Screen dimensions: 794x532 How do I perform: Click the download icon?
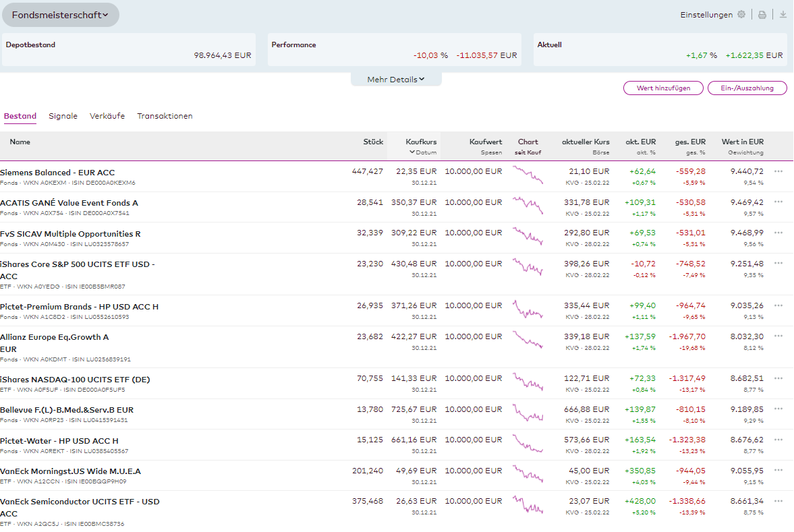(x=783, y=15)
